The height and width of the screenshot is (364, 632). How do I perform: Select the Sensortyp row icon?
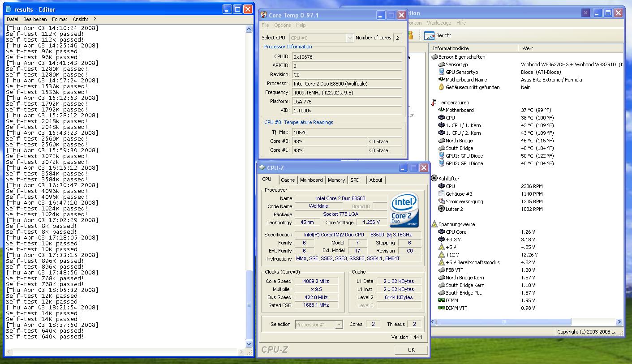(442, 64)
